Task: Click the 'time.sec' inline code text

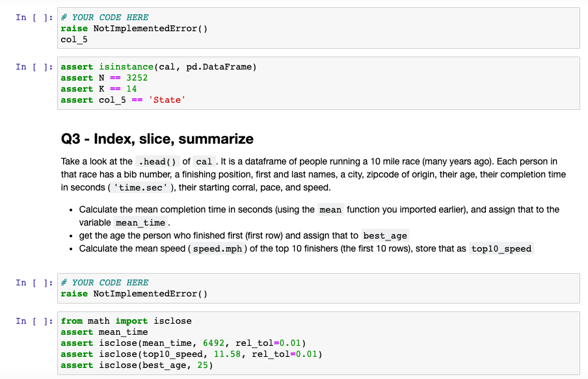Action: 141,188
